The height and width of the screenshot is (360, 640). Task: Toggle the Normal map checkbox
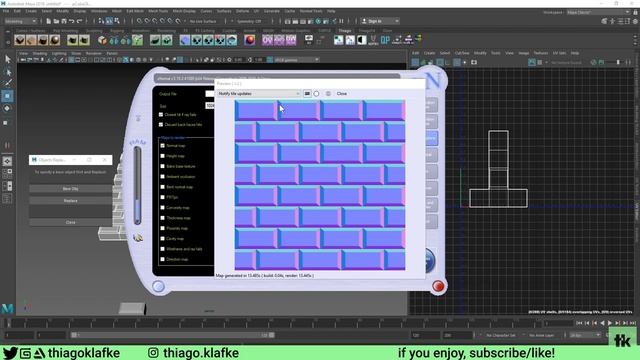coord(162,145)
